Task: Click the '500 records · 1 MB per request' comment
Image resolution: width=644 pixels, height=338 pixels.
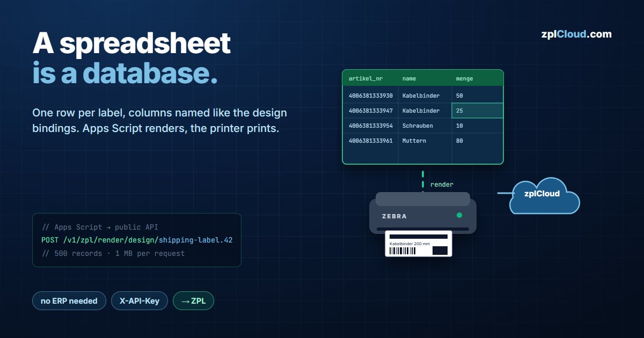Action: 113,253
